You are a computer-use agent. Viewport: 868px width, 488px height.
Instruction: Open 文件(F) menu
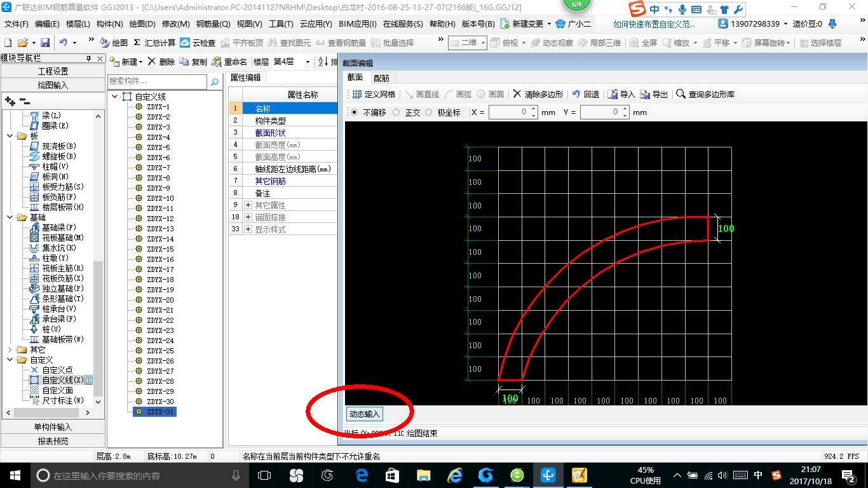point(17,24)
